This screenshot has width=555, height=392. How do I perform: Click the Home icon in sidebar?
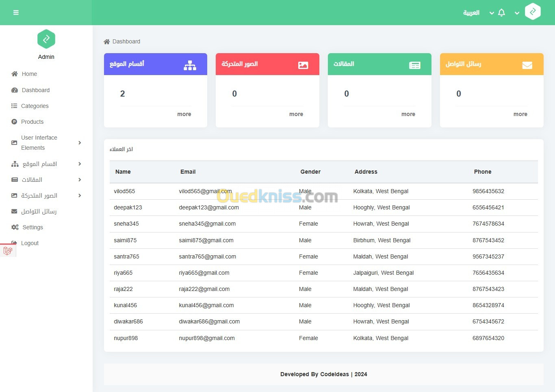click(15, 74)
